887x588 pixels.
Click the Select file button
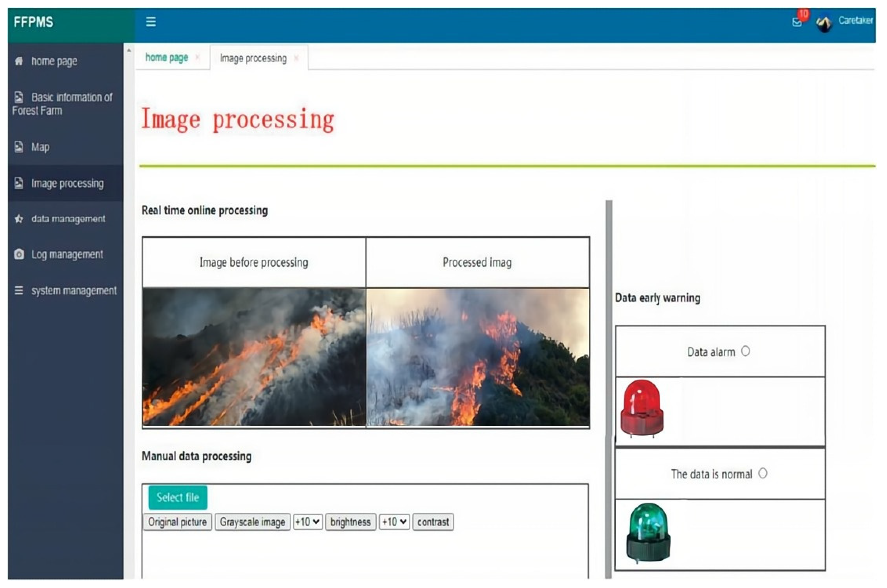pyautogui.click(x=178, y=497)
